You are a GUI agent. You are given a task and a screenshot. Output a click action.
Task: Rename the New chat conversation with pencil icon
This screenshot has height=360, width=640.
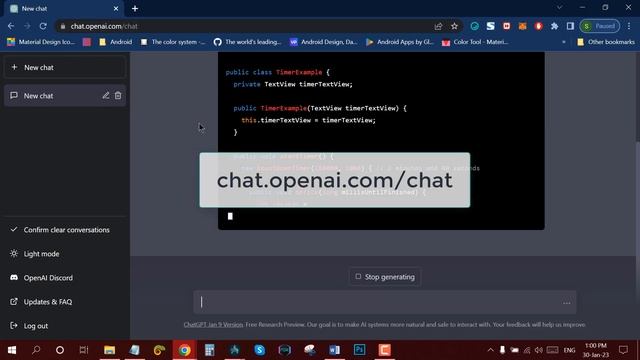pyautogui.click(x=106, y=96)
